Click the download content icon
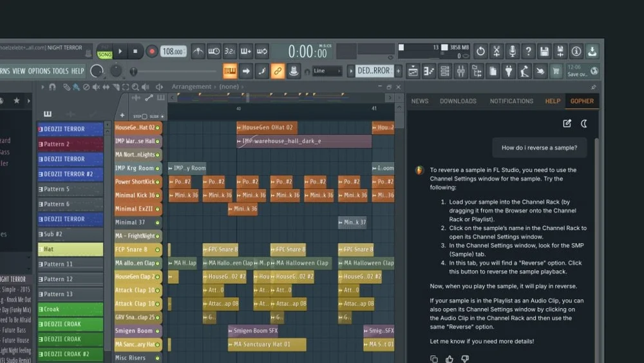 (592, 52)
